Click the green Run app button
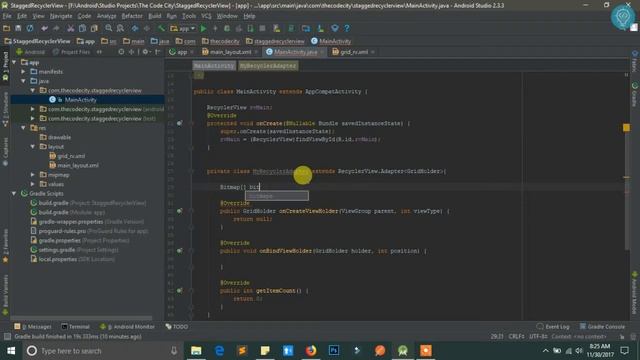The image size is (640, 360). [203, 28]
